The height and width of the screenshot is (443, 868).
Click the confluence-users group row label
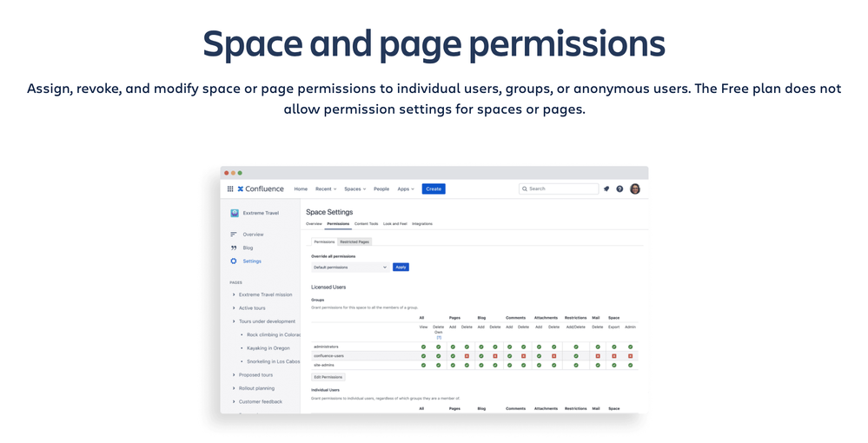pos(328,355)
